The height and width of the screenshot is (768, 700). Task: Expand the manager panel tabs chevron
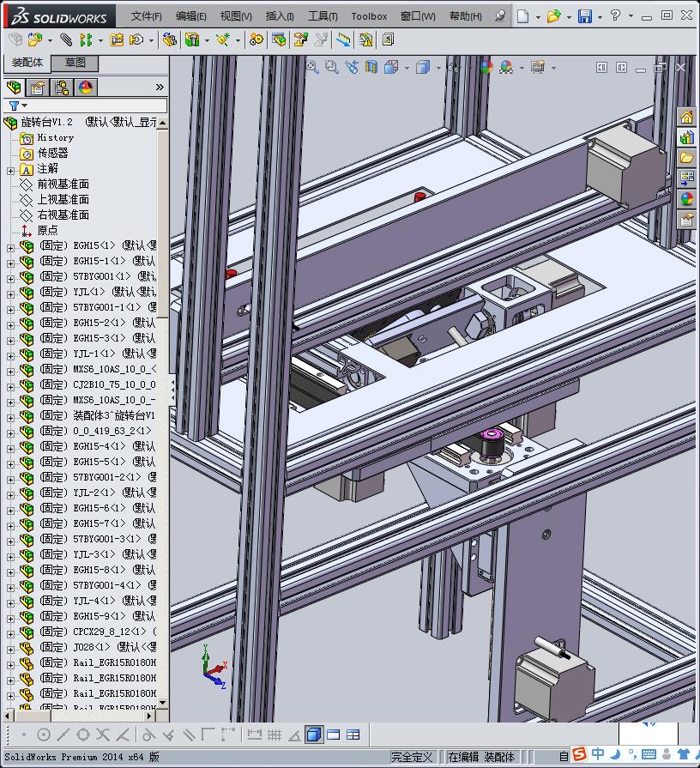pos(160,88)
